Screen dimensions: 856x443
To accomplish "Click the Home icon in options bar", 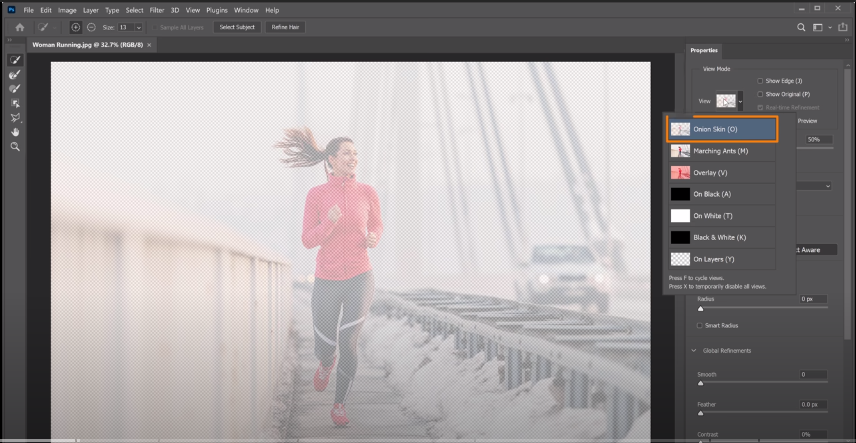I will [18, 27].
